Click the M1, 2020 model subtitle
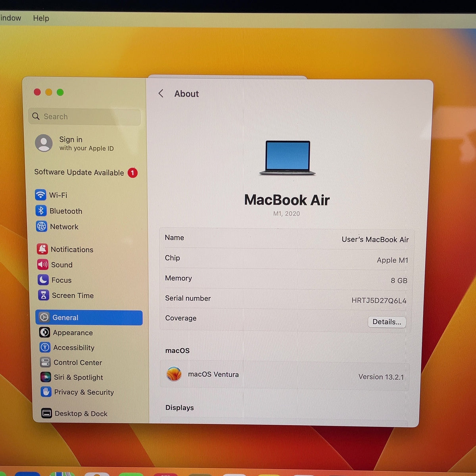This screenshot has width=476, height=476. (x=286, y=213)
